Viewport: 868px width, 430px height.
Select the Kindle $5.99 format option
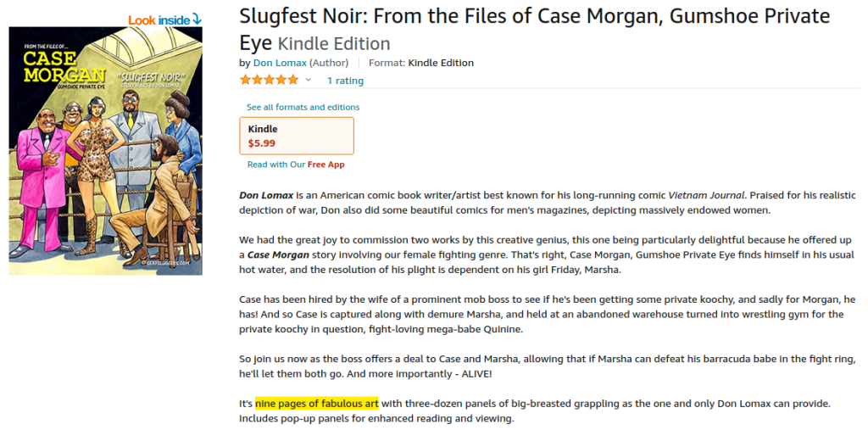[297, 136]
